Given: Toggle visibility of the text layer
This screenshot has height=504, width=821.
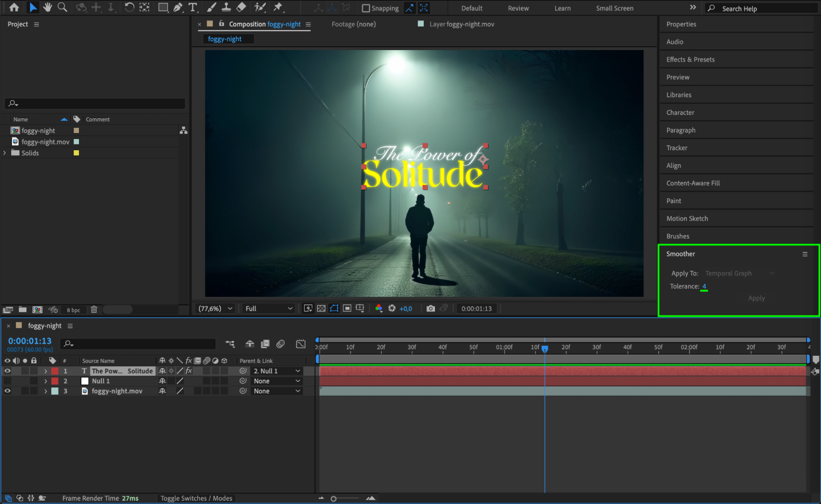Looking at the screenshot, I should (7, 371).
